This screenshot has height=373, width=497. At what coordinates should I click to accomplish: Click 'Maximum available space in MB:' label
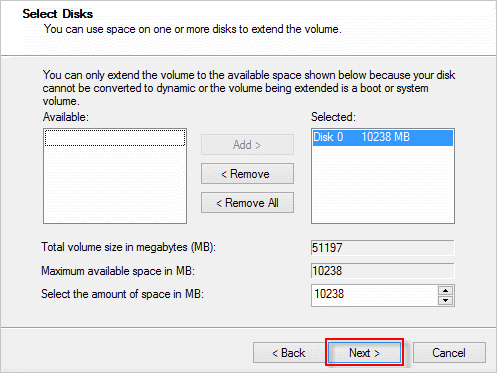[118, 271]
